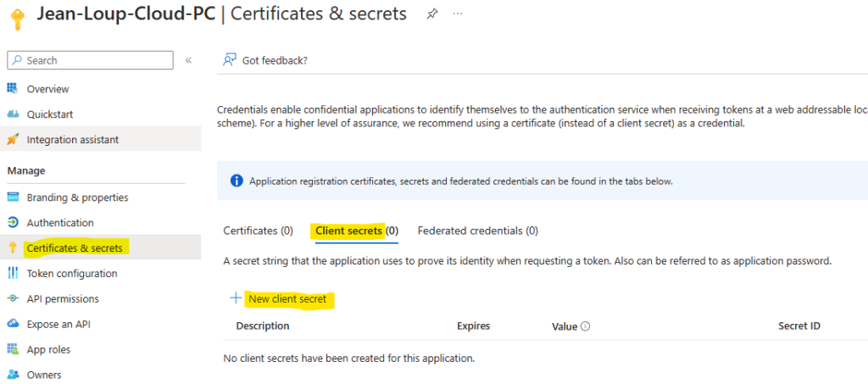The height and width of the screenshot is (384, 868).
Task: Click the Expose an API cloud icon
Action: [13, 324]
